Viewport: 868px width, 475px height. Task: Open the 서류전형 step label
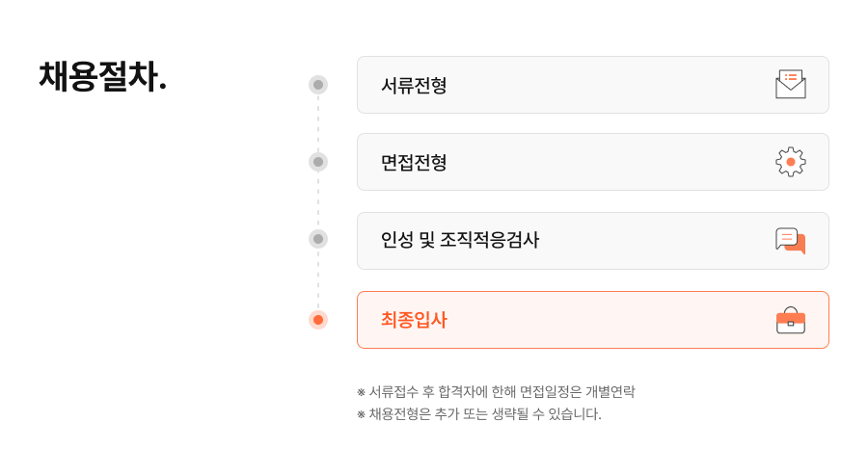tap(414, 86)
